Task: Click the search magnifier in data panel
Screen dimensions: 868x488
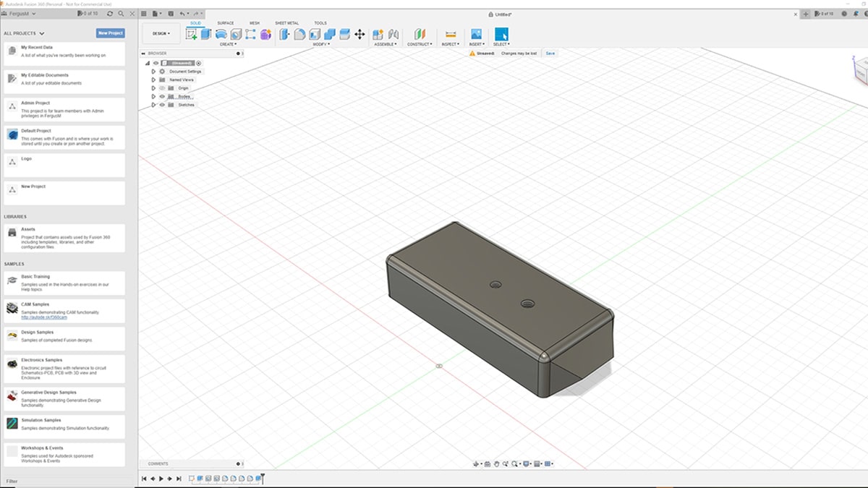Action: [x=120, y=14]
